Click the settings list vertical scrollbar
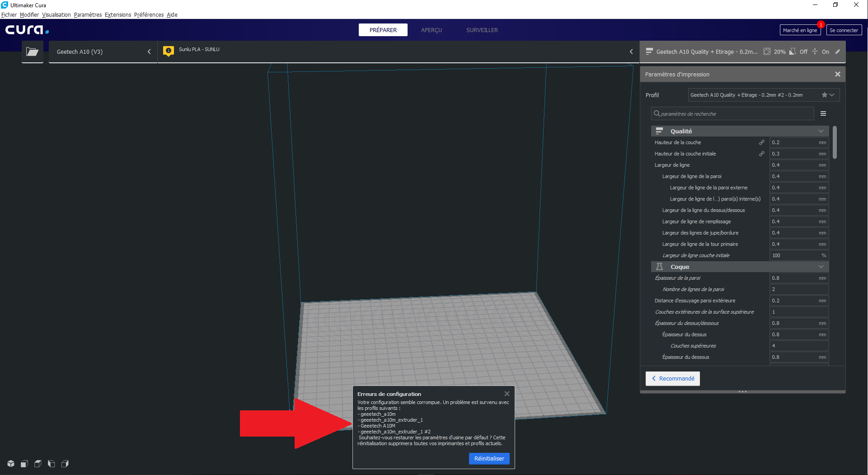 (835, 142)
